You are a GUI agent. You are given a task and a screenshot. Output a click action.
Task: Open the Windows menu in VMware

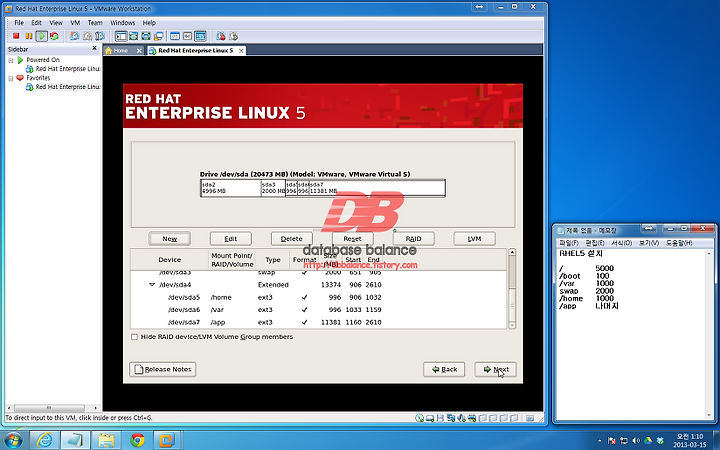pos(123,22)
